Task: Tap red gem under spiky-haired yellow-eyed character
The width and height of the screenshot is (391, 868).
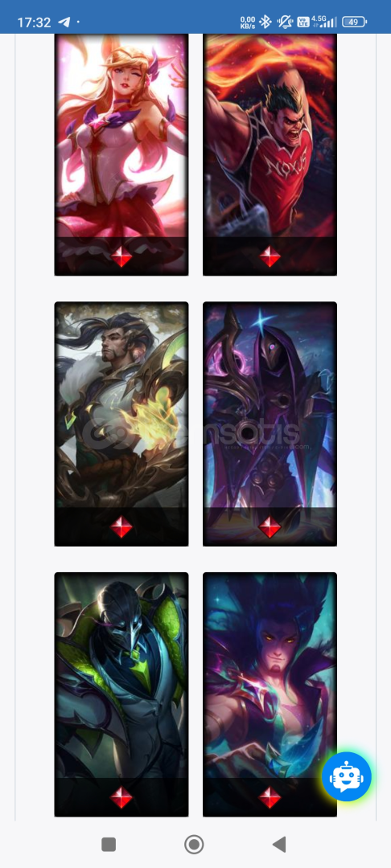Action: pos(270,798)
